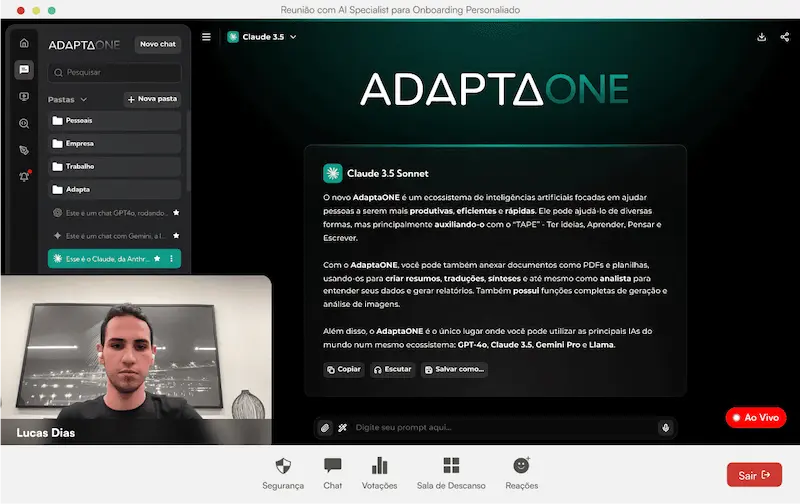The height and width of the screenshot is (504, 800).
Task: Share the chat via share icon
Action: point(785,37)
